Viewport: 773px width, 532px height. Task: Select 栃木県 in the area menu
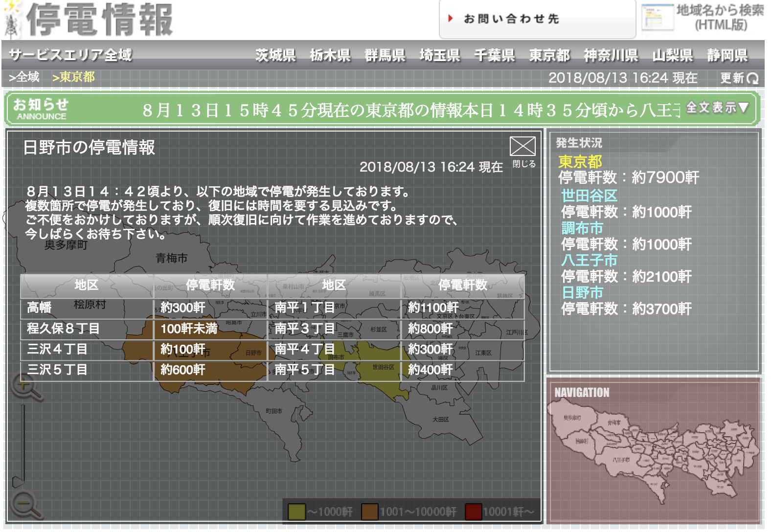coord(330,55)
